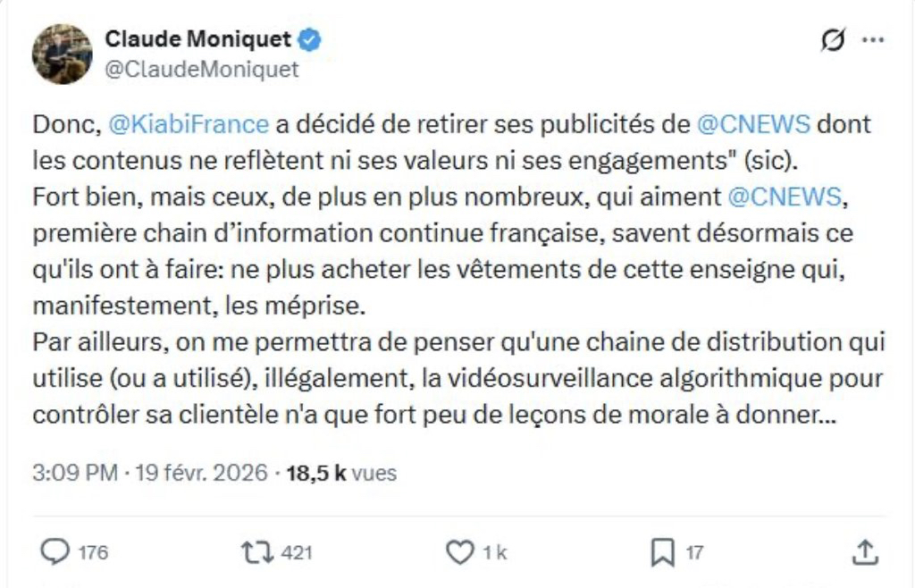Click the 421 reposts count

click(297, 553)
